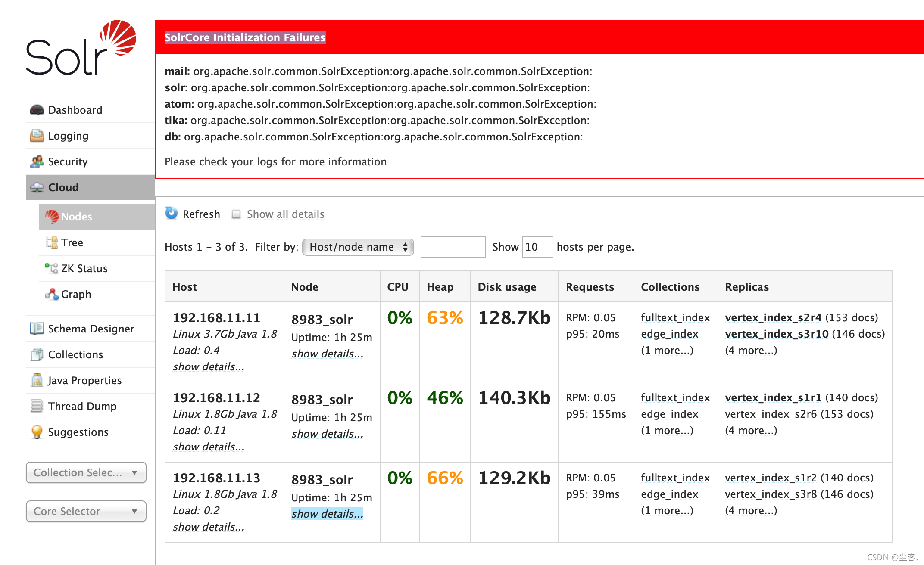Open the Collection Selector dropdown
The width and height of the screenshot is (924, 565).
[x=86, y=472]
